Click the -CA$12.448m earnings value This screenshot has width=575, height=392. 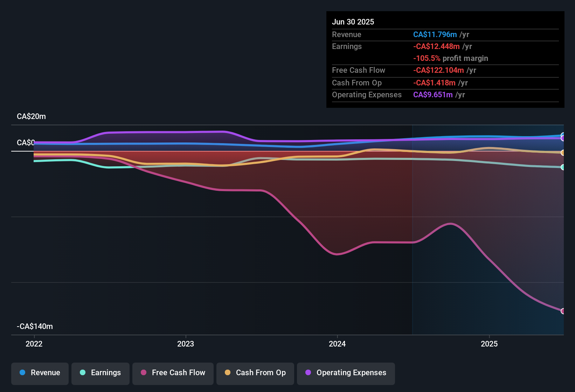tap(436, 46)
